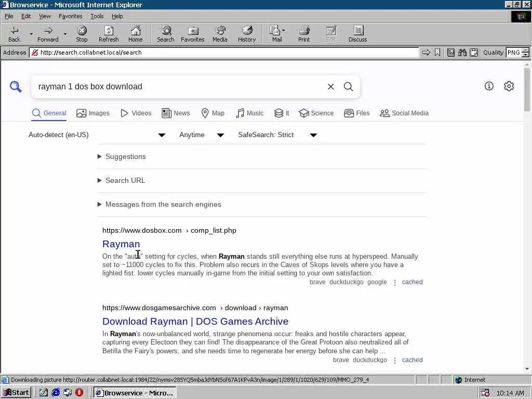
Task: Click the binoculars find icon
Action: tap(462, 52)
